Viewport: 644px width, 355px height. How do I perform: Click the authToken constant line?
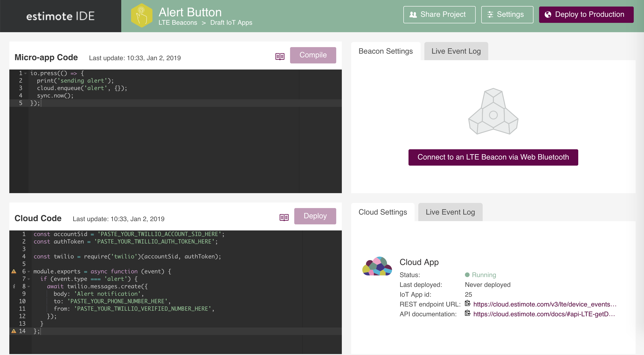click(125, 241)
